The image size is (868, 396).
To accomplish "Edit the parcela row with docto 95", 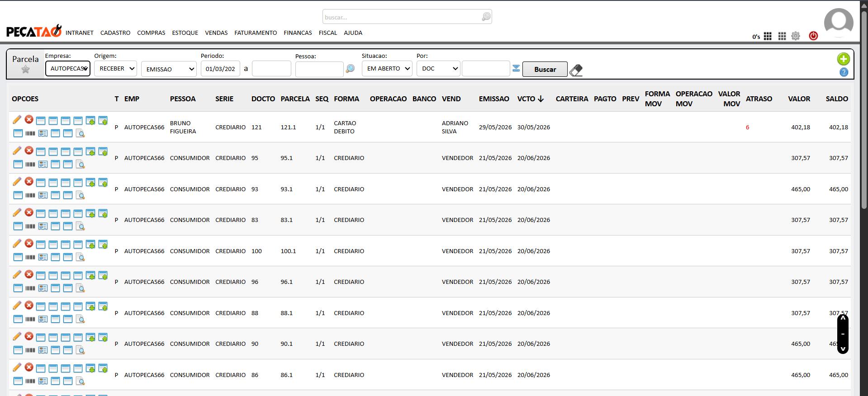I will coord(17,151).
